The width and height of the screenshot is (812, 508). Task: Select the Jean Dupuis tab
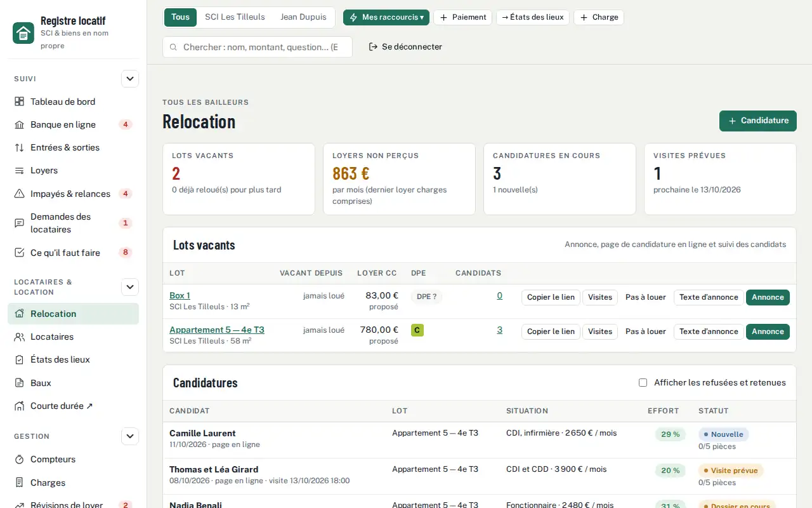303,17
